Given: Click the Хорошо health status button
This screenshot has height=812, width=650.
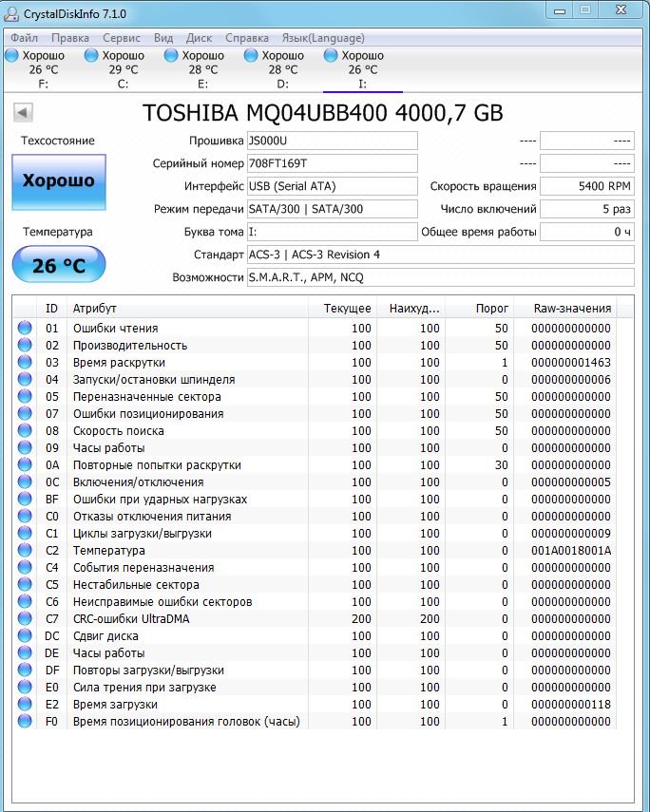Looking at the screenshot, I should [59, 180].
